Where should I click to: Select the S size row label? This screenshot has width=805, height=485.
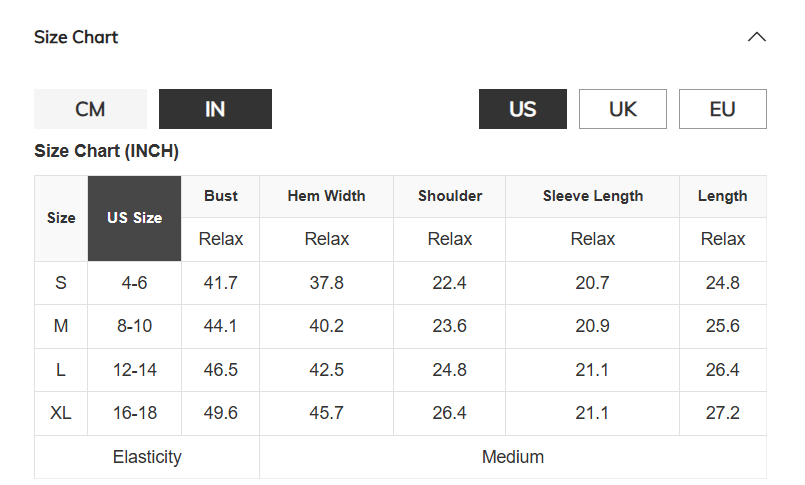click(61, 283)
